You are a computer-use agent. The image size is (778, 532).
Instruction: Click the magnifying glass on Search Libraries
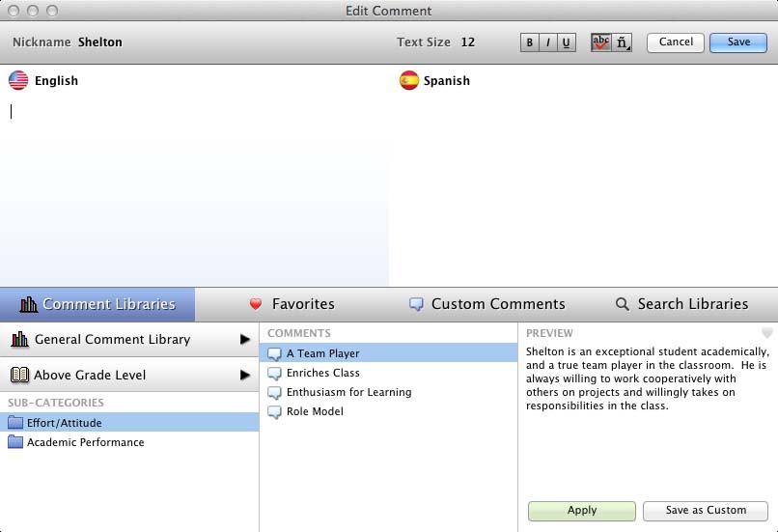click(x=623, y=304)
